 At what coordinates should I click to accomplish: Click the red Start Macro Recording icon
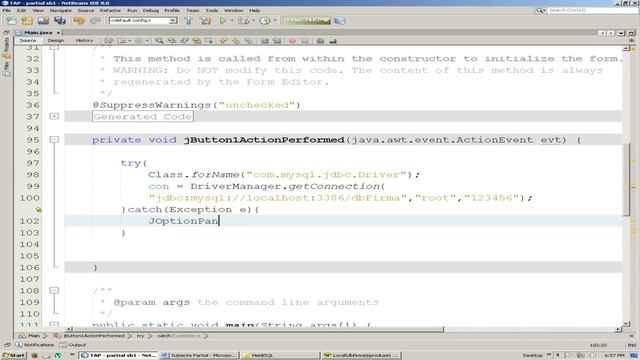click(x=292, y=41)
